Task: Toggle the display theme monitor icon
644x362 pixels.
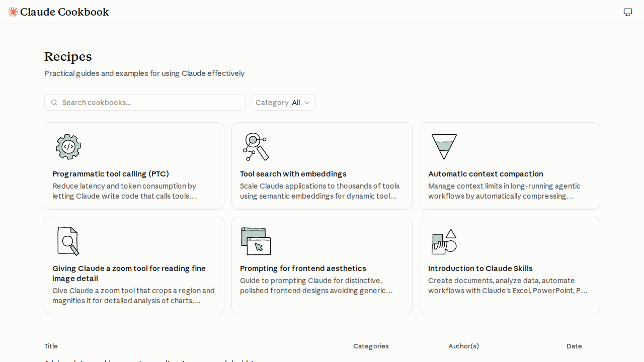Action: pyautogui.click(x=628, y=12)
